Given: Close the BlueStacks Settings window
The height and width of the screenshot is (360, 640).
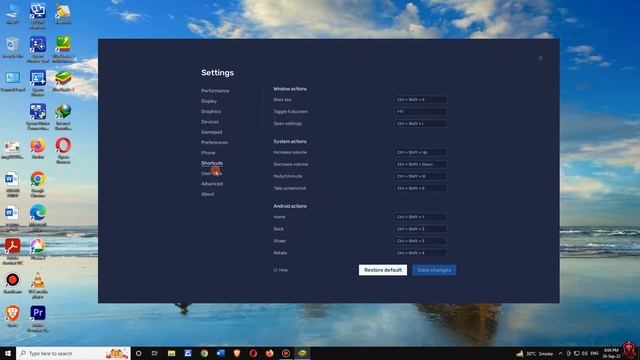Looking at the screenshot, I should pos(540,58).
